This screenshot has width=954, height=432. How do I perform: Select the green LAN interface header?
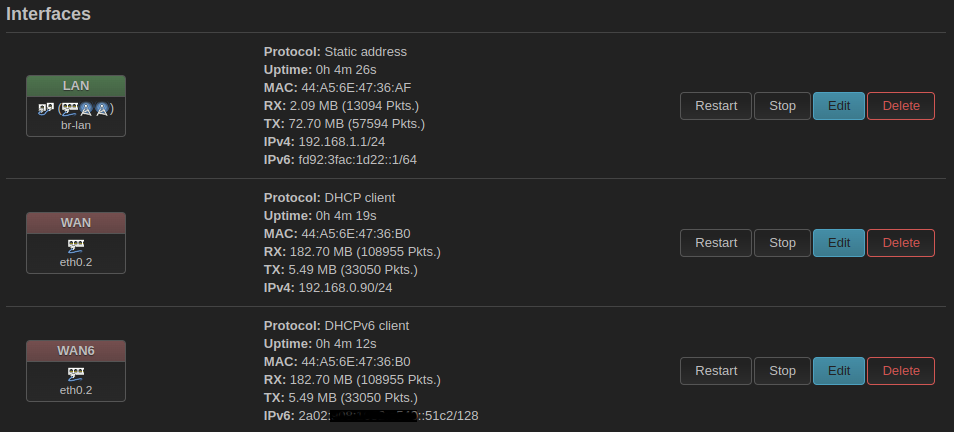76,86
